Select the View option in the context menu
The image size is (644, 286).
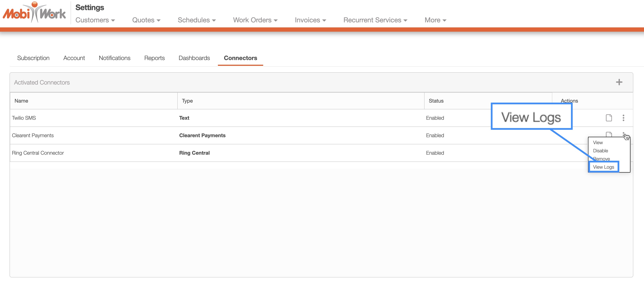click(x=598, y=142)
